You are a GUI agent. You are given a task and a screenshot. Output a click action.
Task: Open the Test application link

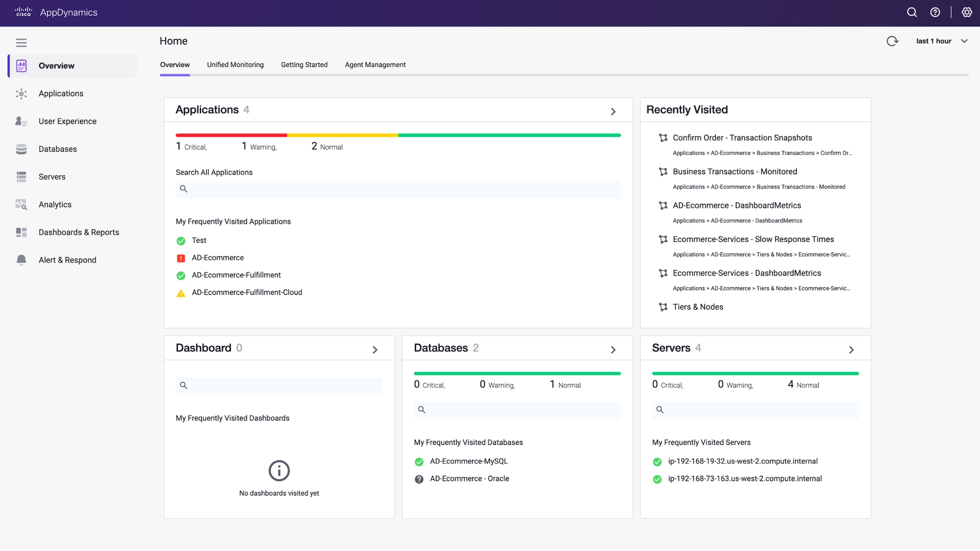click(x=199, y=240)
